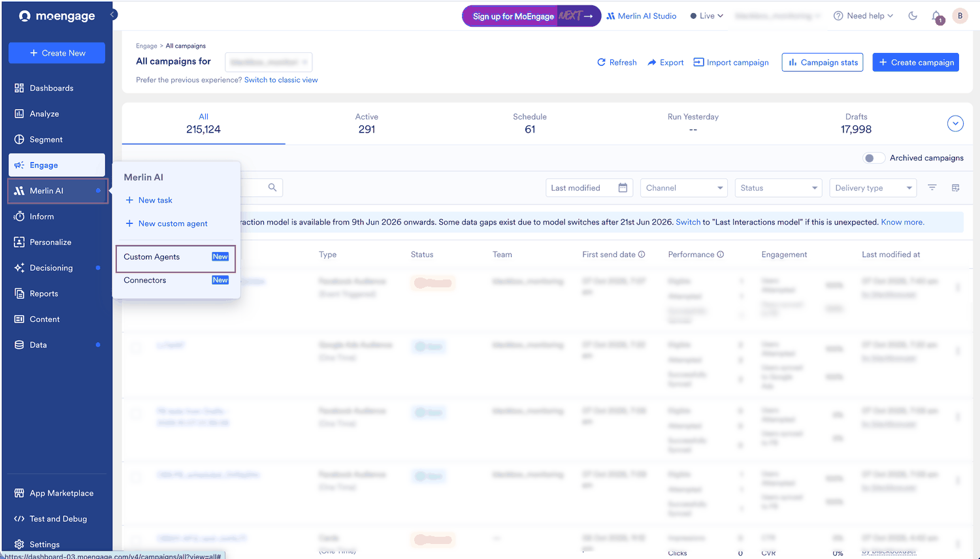Click the Engagement column header
The width and height of the screenshot is (980, 559).
tap(784, 255)
